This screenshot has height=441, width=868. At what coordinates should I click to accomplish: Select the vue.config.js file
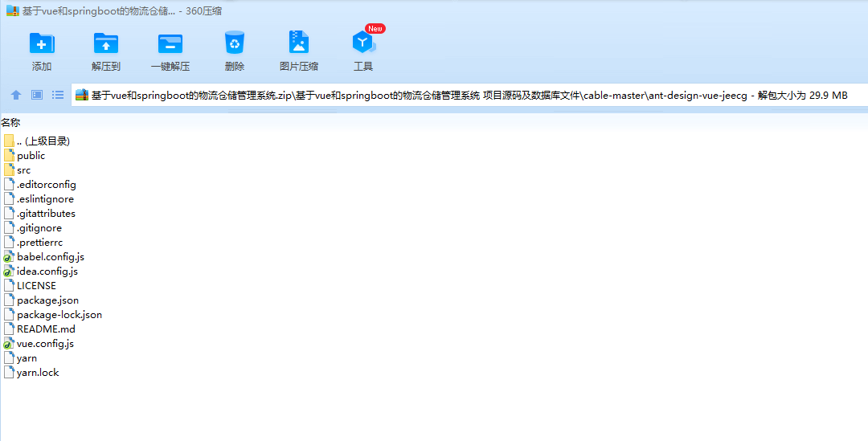pos(39,344)
